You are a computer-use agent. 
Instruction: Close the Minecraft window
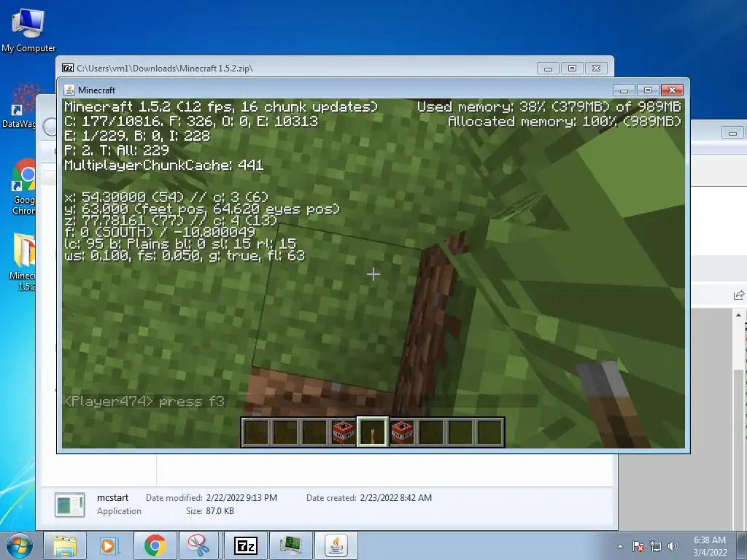pos(672,90)
